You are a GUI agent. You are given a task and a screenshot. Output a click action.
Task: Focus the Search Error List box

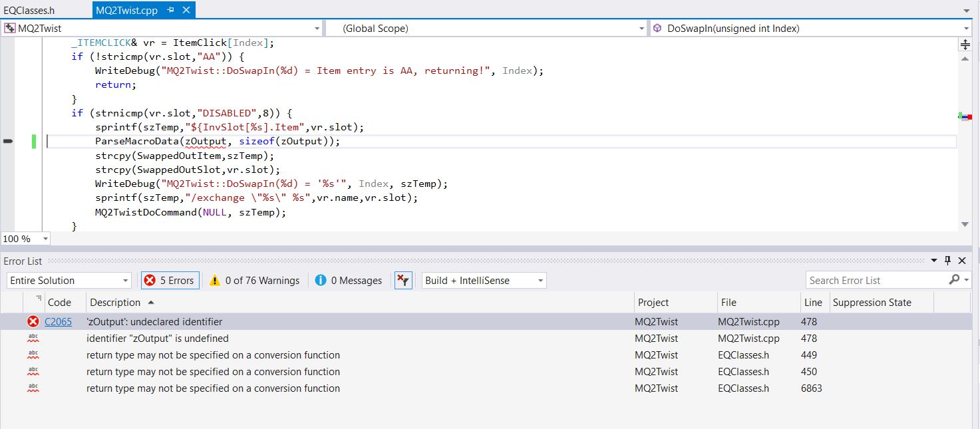click(877, 281)
